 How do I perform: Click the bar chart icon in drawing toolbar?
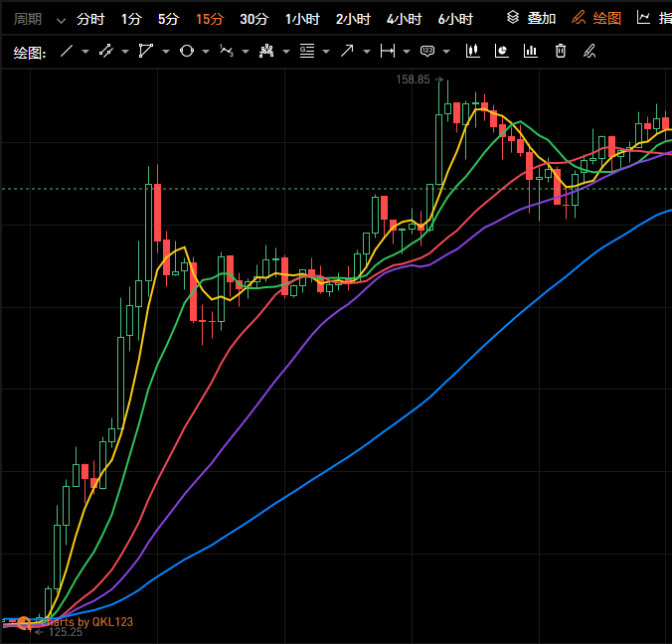tap(532, 52)
